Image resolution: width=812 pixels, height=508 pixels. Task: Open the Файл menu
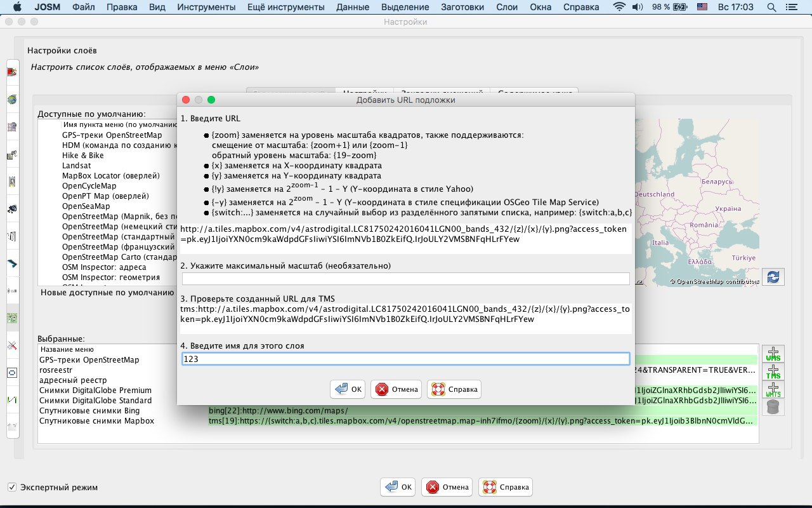tap(84, 7)
